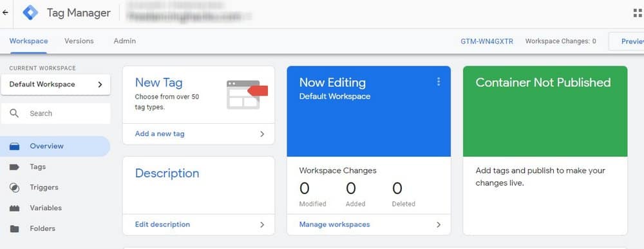Viewport: 644px width, 249px height.
Task: Click the chevron beside Edit description
Action: pyautogui.click(x=262, y=224)
